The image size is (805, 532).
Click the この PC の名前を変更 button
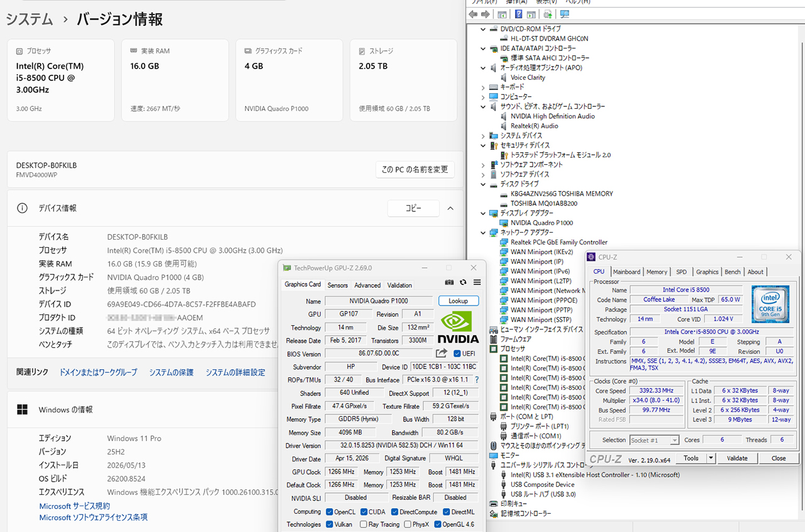click(415, 170)
